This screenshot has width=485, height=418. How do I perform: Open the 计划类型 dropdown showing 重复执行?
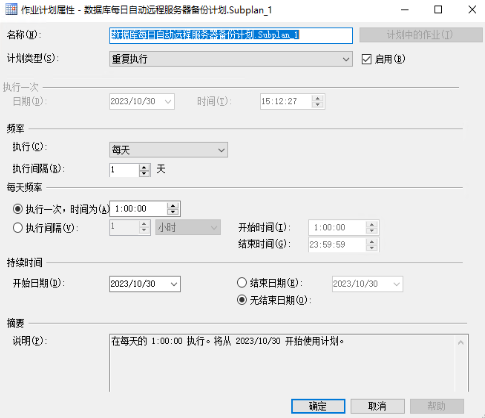click(231, 59)
